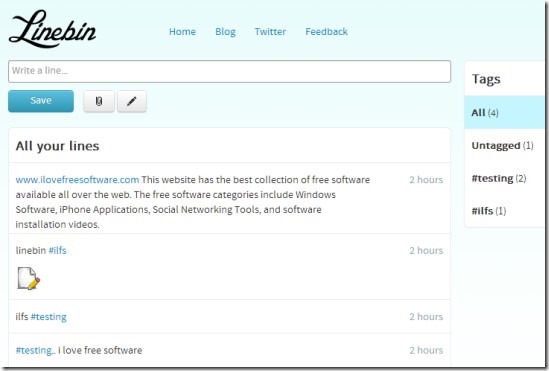
Task: Click the pencil edit icon button
Action: tap(132, 101)
